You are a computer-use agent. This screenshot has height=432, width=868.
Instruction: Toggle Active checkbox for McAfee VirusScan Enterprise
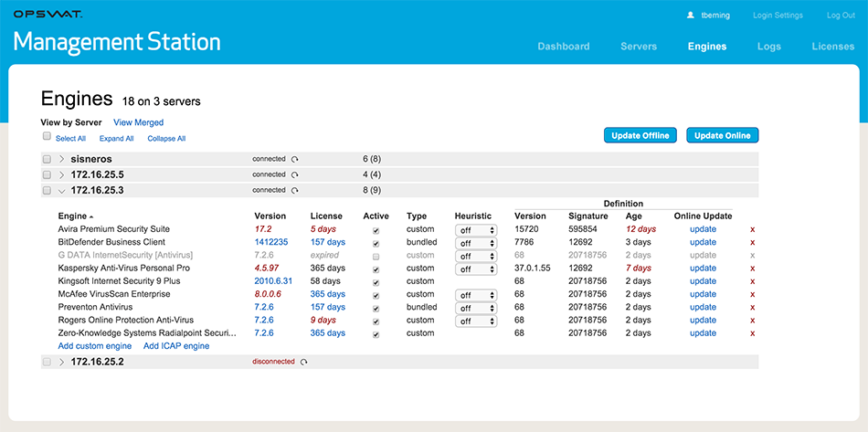tap(376, 295)
